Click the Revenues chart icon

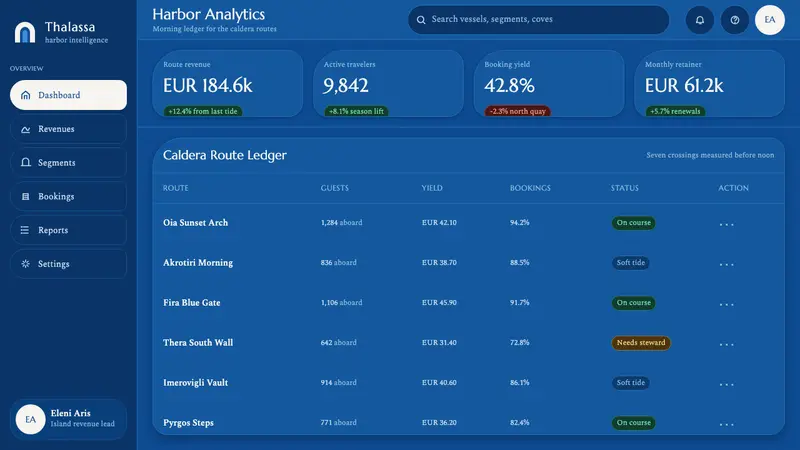[26, 129]
